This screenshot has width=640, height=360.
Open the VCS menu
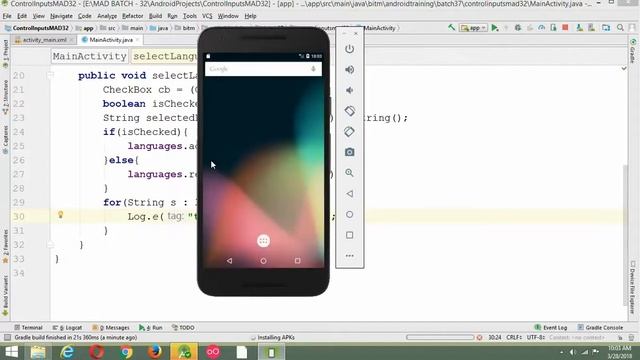tap(207, 16)
